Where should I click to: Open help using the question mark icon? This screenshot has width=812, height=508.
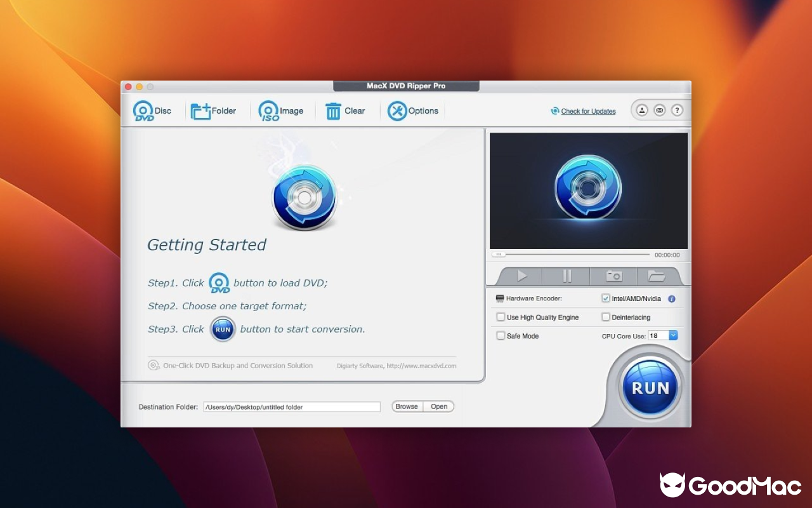[x=677, y=109]
